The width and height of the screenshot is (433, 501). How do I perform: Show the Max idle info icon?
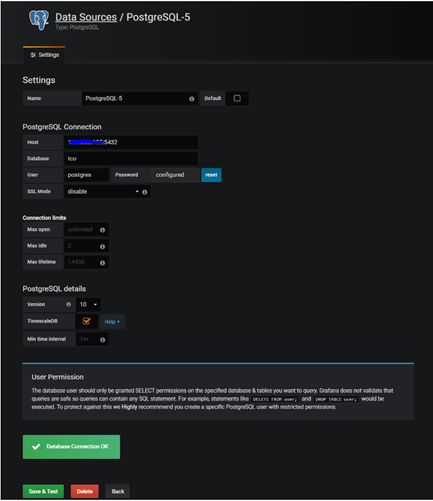click(x=102, y=247)
